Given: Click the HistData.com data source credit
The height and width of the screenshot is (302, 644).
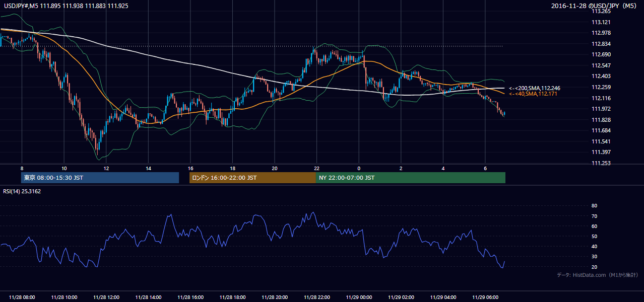Looking at the screenshot, I should [x=597, y=275].
